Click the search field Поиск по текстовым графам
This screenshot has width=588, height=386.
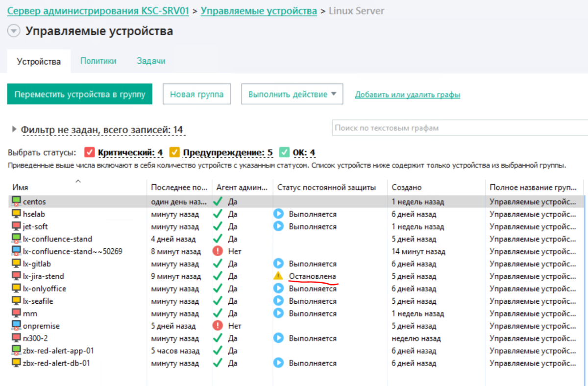coord(458,128)
